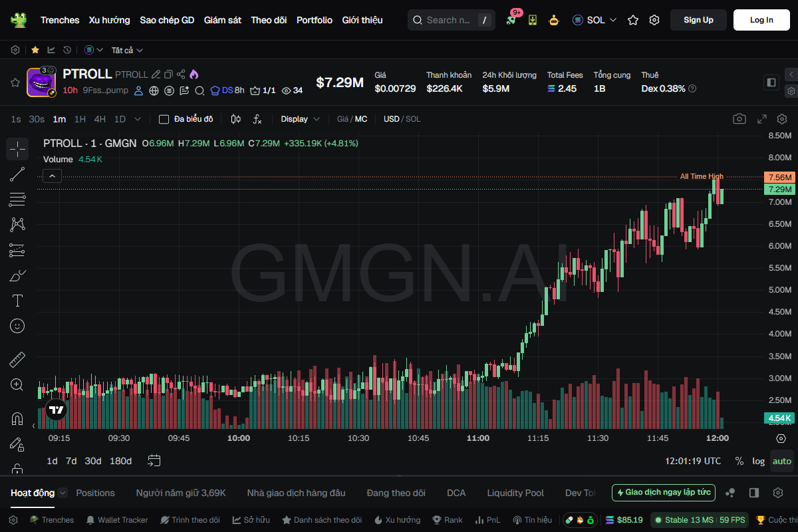Select the XABCD pattern tool

(17, 225)
